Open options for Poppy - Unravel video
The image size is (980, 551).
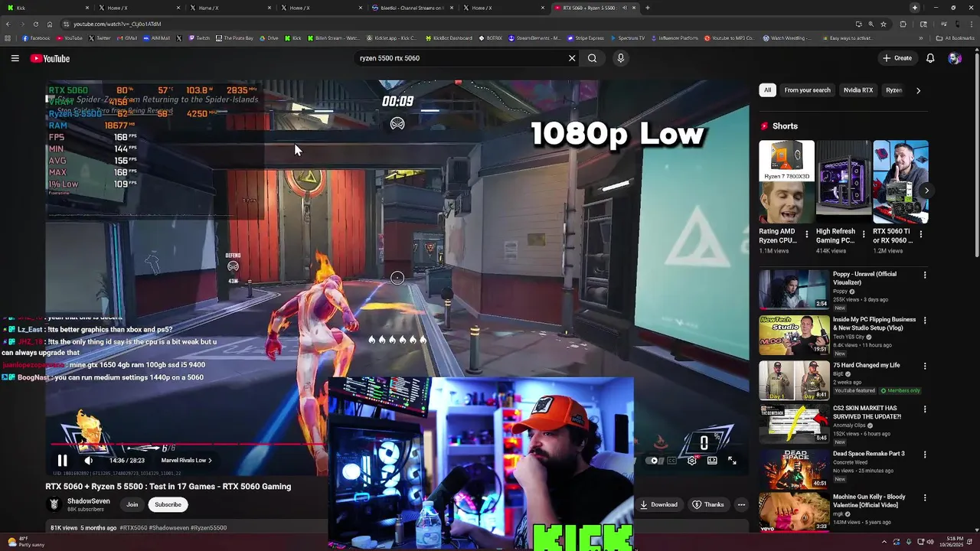(x=924, y=275)
